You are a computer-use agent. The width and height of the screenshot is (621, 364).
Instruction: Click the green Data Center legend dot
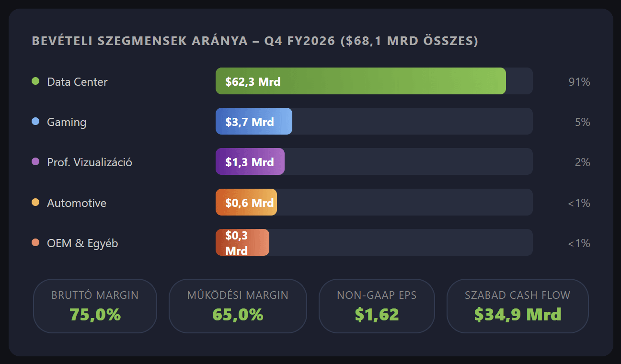34,81
